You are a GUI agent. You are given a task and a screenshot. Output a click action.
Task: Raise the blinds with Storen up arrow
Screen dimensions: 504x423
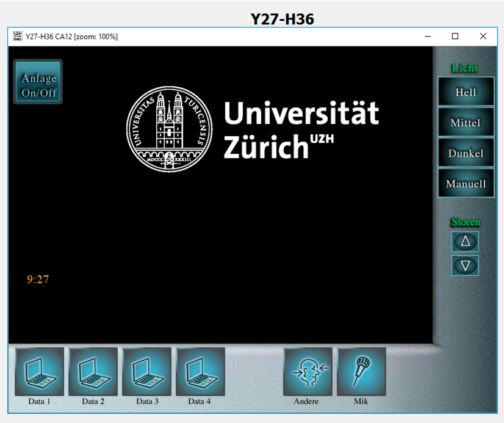coord(465,242)
